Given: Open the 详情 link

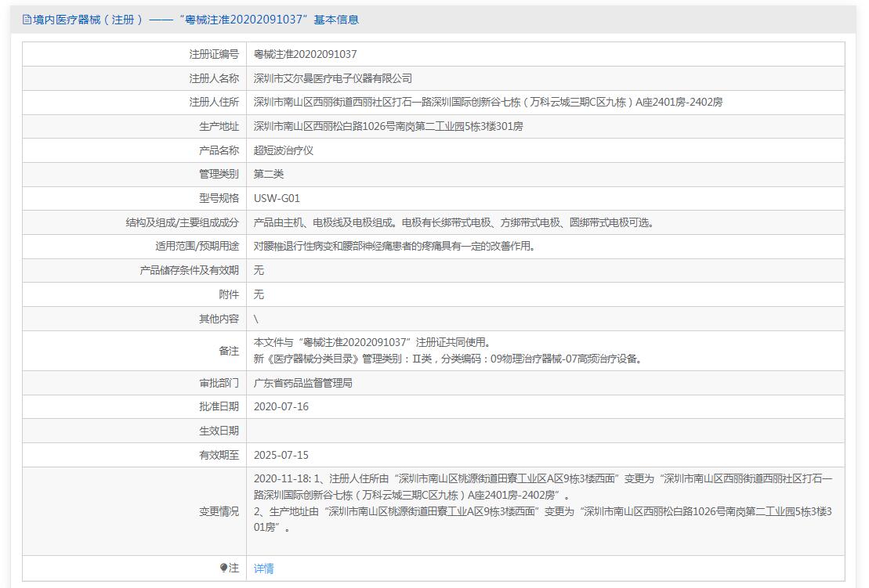Looking at the screenshot, I should pos(264,568).
